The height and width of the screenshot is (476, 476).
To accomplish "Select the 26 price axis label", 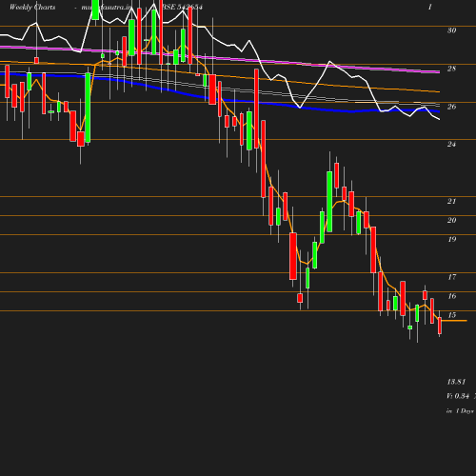I will click(x=451, y=107).
